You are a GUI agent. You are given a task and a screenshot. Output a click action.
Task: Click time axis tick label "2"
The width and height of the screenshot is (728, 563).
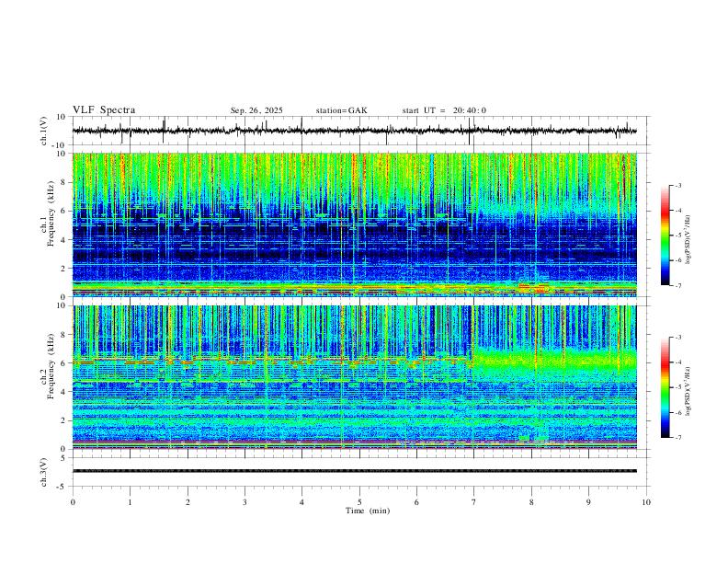coord(188,502)
